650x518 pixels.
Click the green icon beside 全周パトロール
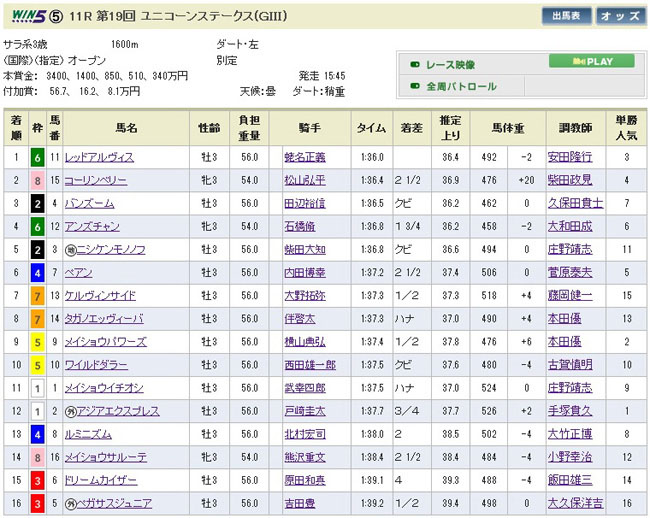[x=415, y=87]
